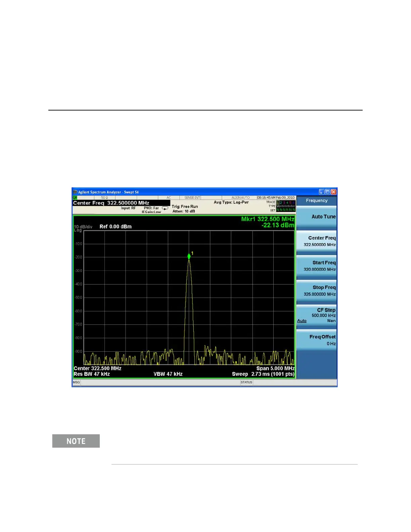Set CF Step to Man

(331, 321)
